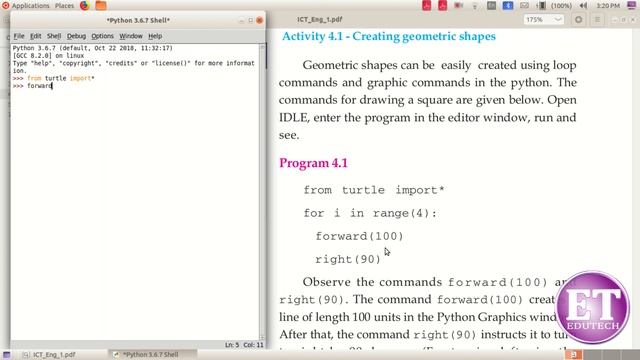Screen dimensions: 640x360
Task: Click the Col: 11 status bar entry
Action: [253, 345]
